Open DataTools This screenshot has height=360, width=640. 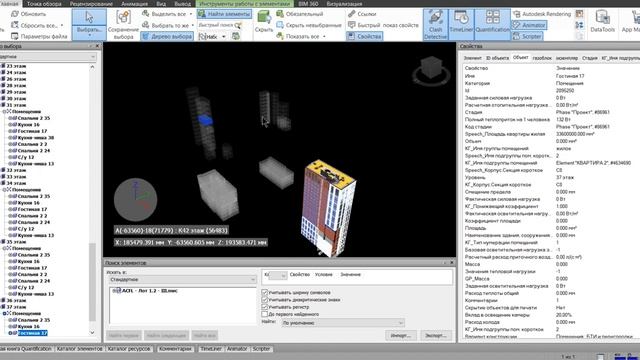tap(602, 22)
